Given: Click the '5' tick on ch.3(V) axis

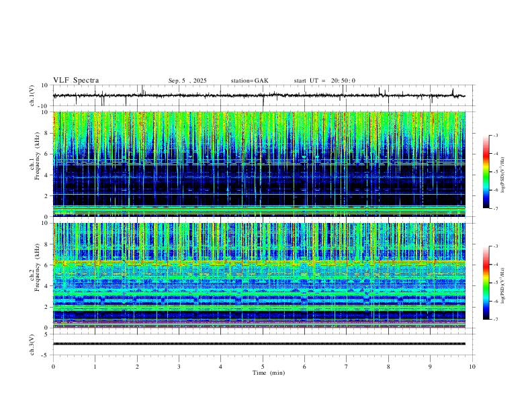Looking at the screenshot, I should (46, 334).
